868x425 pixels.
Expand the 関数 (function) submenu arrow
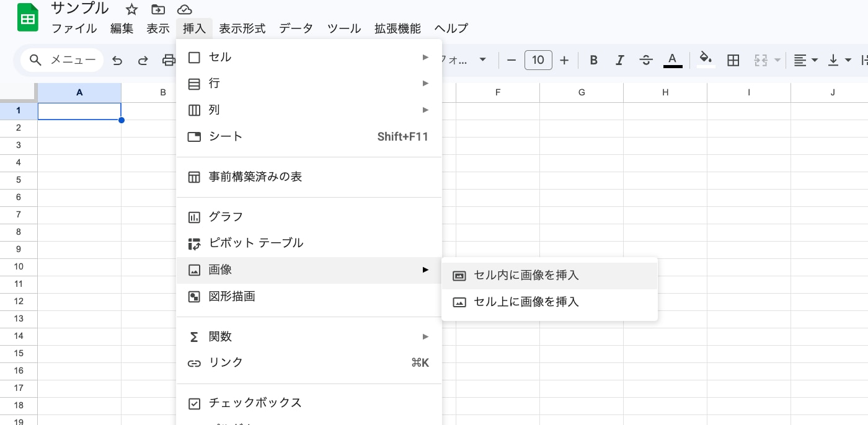pos(425,336)
